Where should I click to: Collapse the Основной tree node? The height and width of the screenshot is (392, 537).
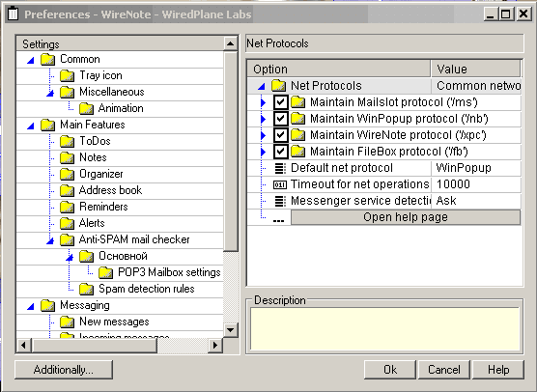pyautogui.click(x=70, y=257)
